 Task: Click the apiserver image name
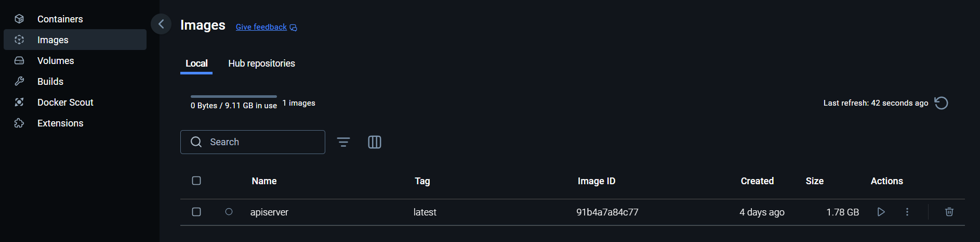[x=269, y=212]
